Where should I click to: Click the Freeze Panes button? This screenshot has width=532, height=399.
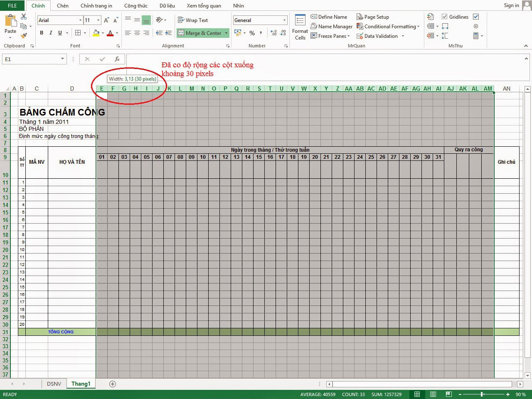coord(330,36)
